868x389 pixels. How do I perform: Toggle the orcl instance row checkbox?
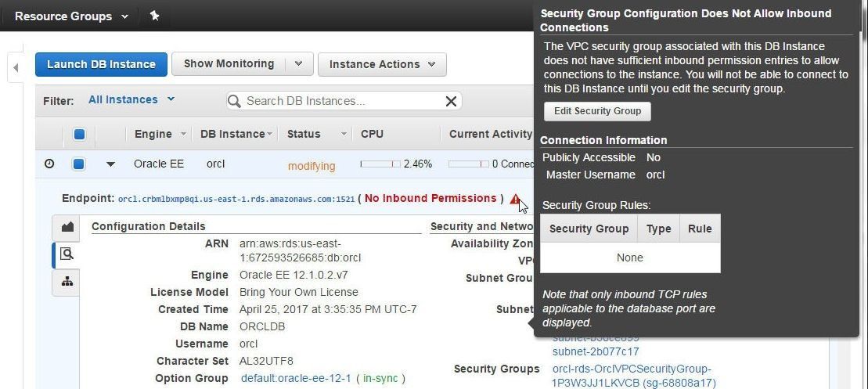coord(79,164)
